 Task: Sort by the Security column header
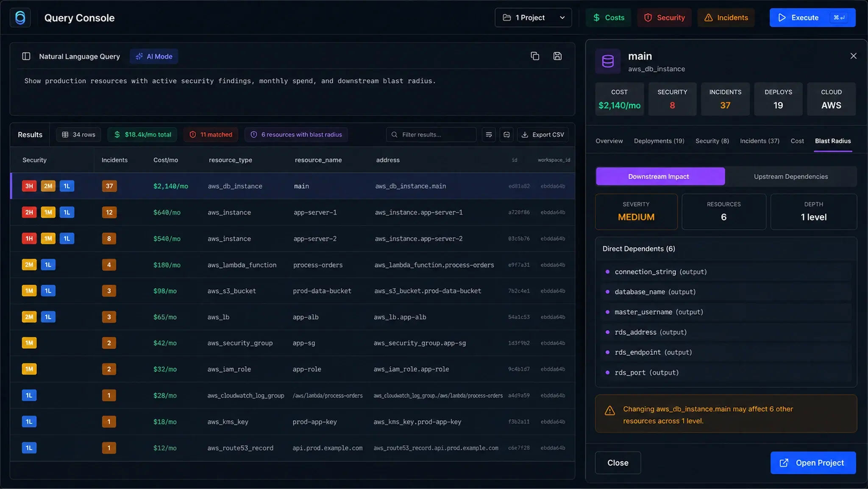[x=34, y=160]
